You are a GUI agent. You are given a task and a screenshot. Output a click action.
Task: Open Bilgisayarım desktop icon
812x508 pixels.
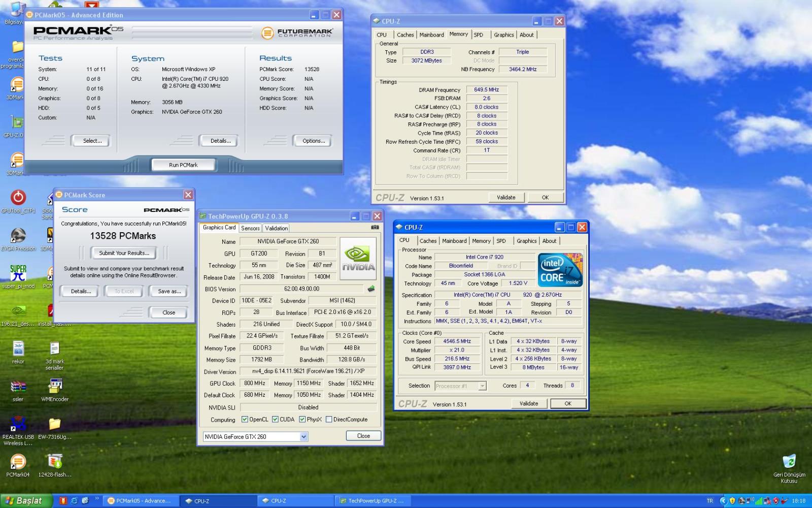(x=14, y=13)
